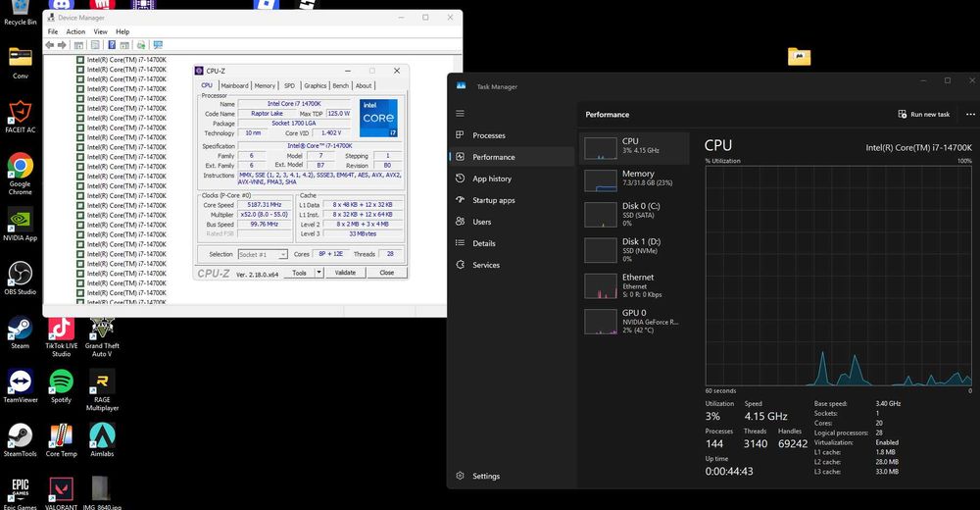Screen dimensions: 980x510
Task: Click the Name field Intel Core i7 14700K
Action: point(294,103)
